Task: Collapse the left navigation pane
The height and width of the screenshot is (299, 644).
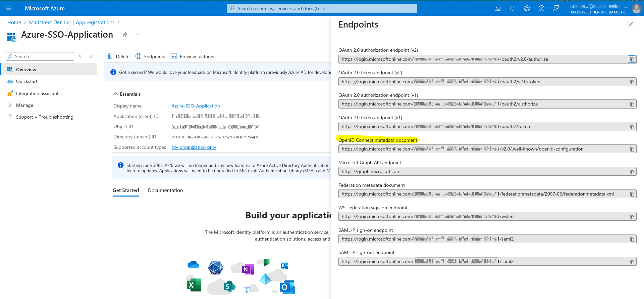Action: [91, 56]
